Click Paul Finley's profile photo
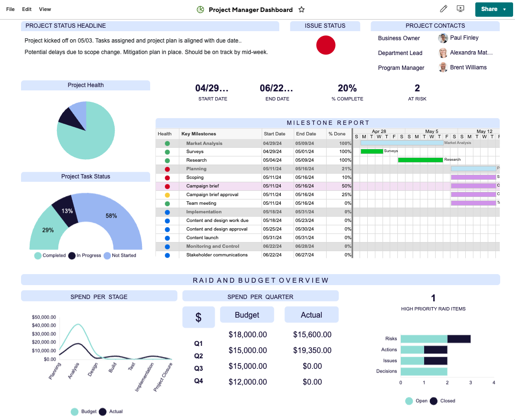515x420 pixels. tap(443, 38)
